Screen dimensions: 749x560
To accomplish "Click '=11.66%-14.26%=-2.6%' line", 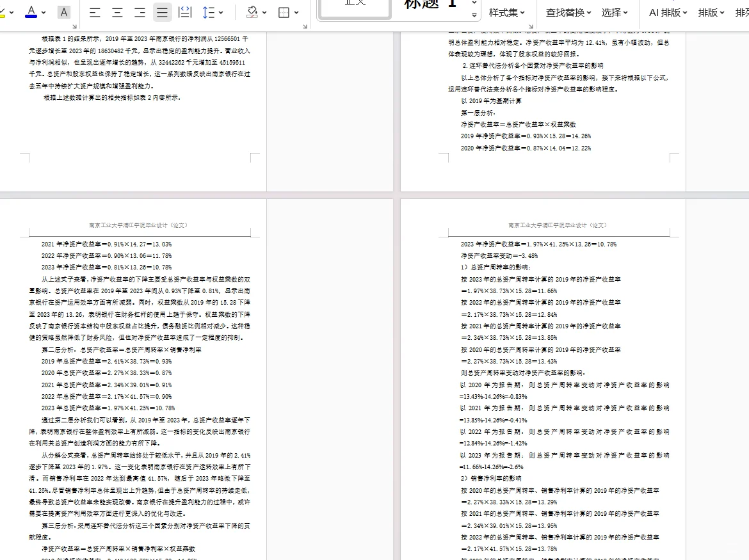I will 492,467.
